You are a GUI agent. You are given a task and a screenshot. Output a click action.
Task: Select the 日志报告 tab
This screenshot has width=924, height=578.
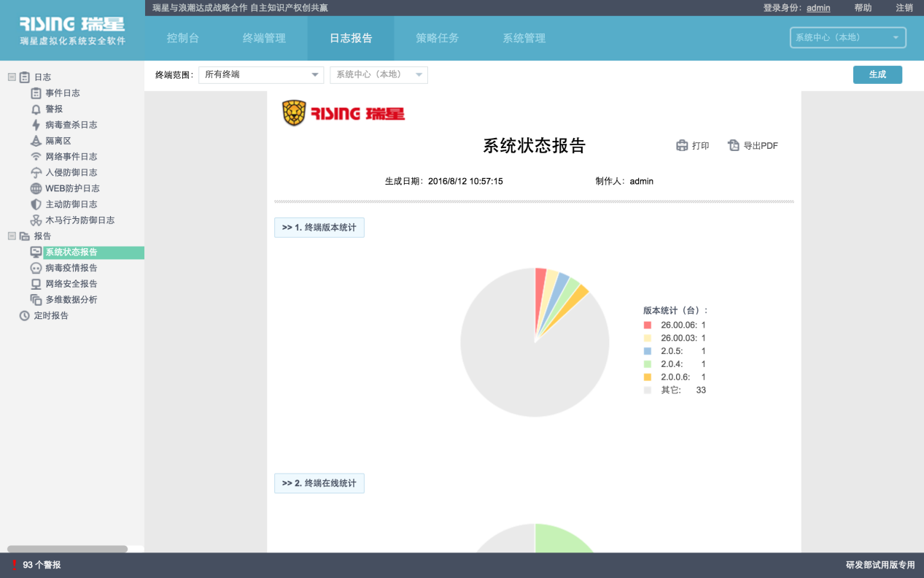351,38
